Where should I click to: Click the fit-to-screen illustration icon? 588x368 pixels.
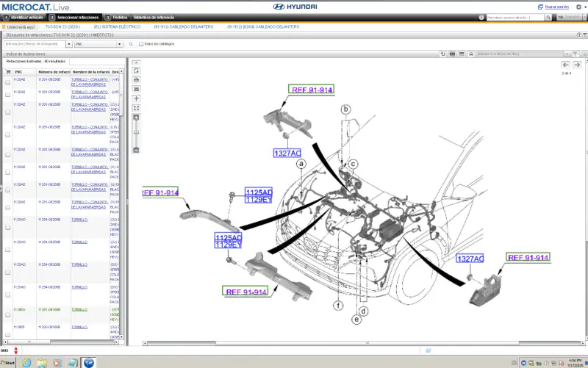coord(136,108)
